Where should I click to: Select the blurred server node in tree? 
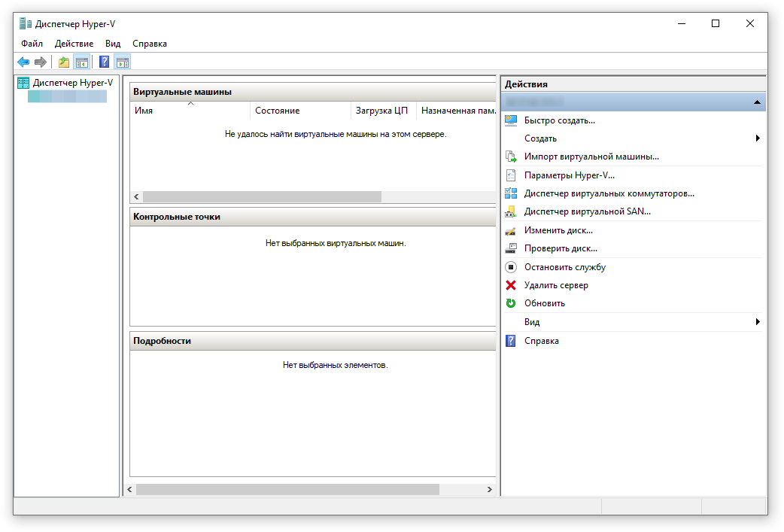click(67, 96)
